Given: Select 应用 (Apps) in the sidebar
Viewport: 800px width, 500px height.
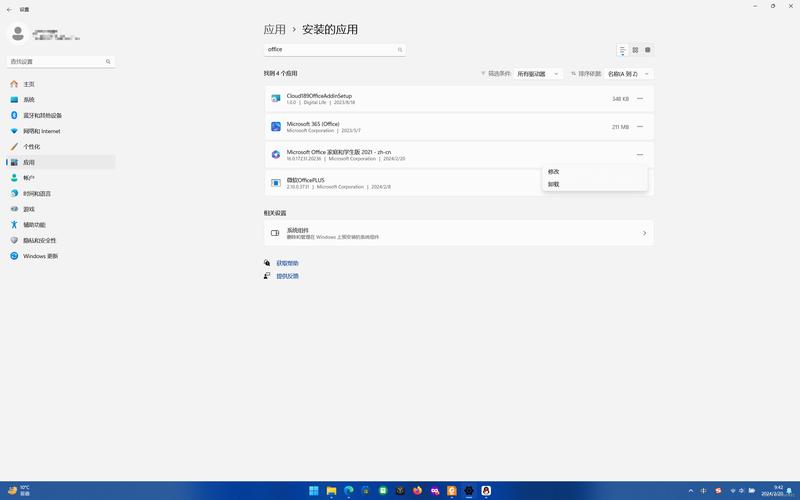Looking at the screenshot, I should 61,162.
